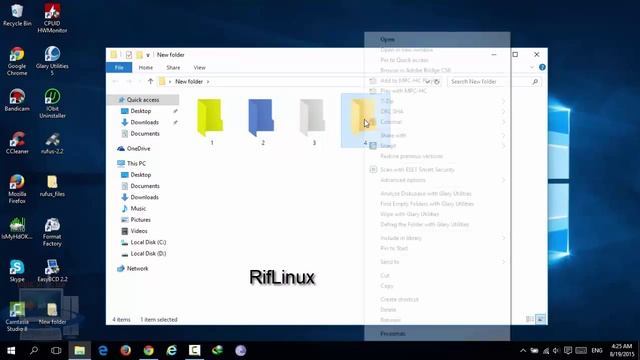Open Explorer Help via blue question icon
The height and width of the screenshot is (360, 640).
(542, 67)
